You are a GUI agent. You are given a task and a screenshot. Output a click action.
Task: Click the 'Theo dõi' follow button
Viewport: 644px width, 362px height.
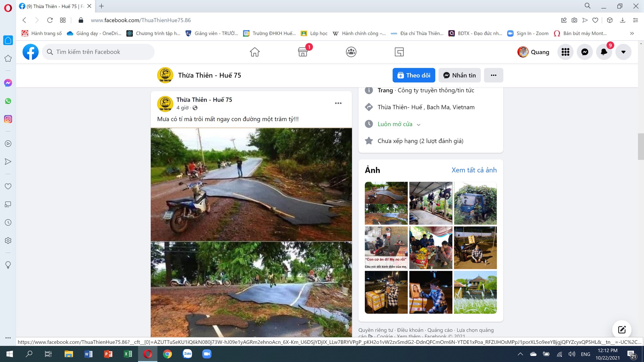(414, 75)
